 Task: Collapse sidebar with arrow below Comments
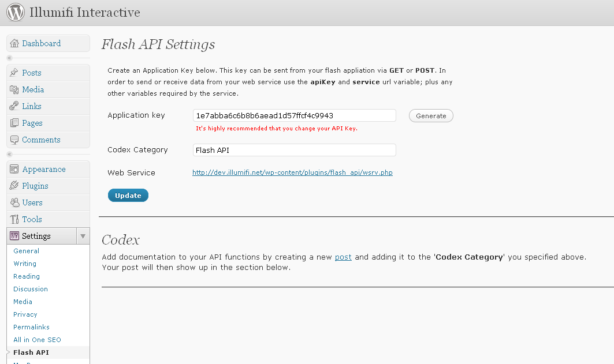(10, 154)
